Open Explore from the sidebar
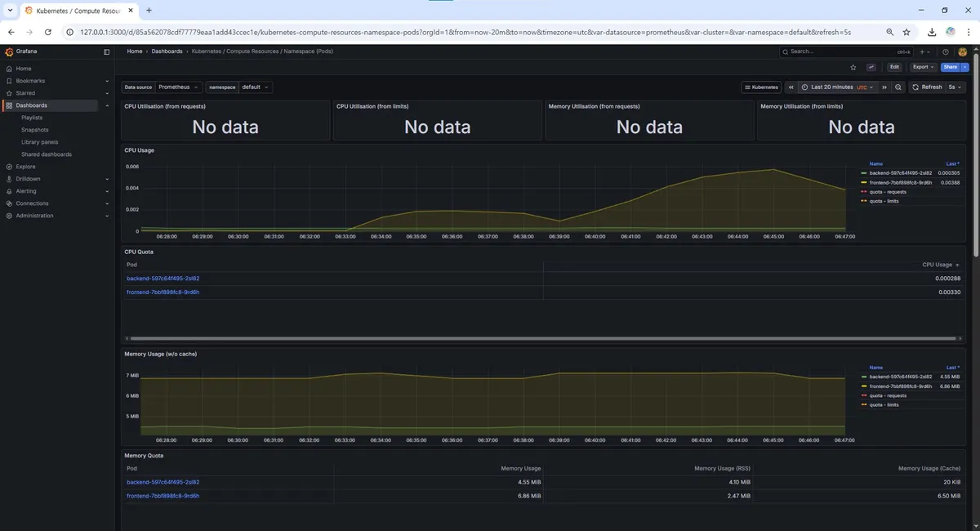Image resolution: width=980 pixels, height=531 pixels. pos(25,167)
